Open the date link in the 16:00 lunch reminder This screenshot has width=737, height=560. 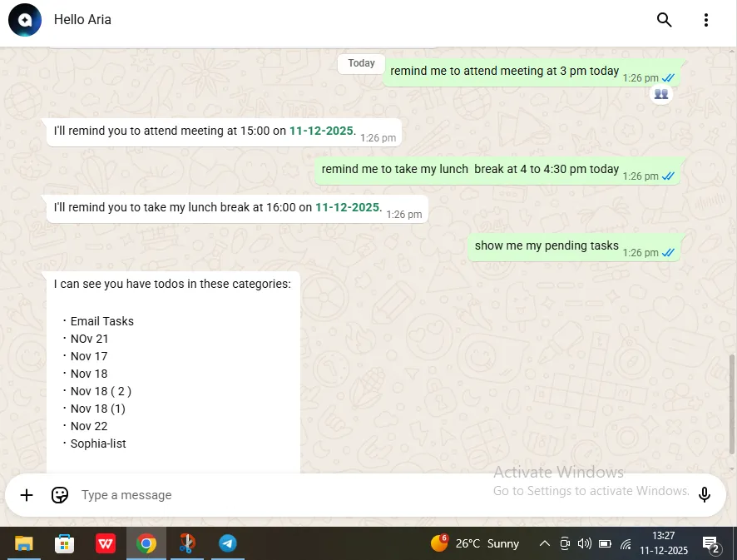pyautogui.click(x=347, y=207)
